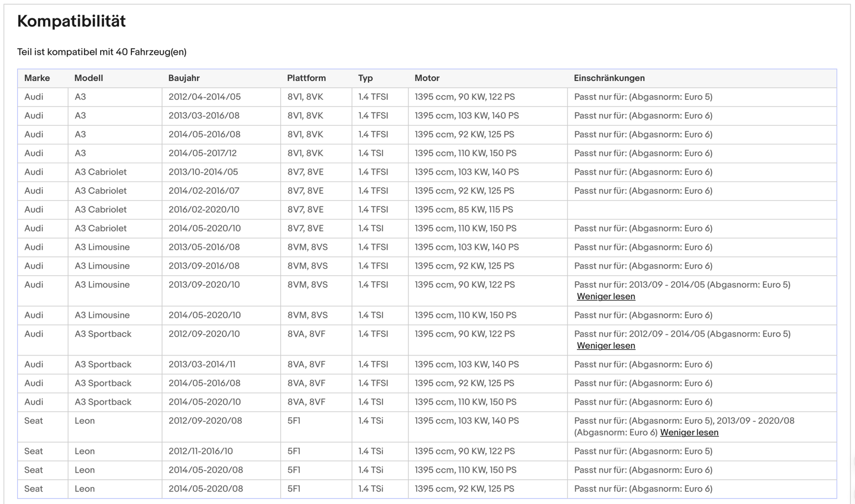The height and width of the screenshot is (504, 855).
Task: Collapse restrictions in A3 Limousine 90 KW row
Action: tap(605, 296)
